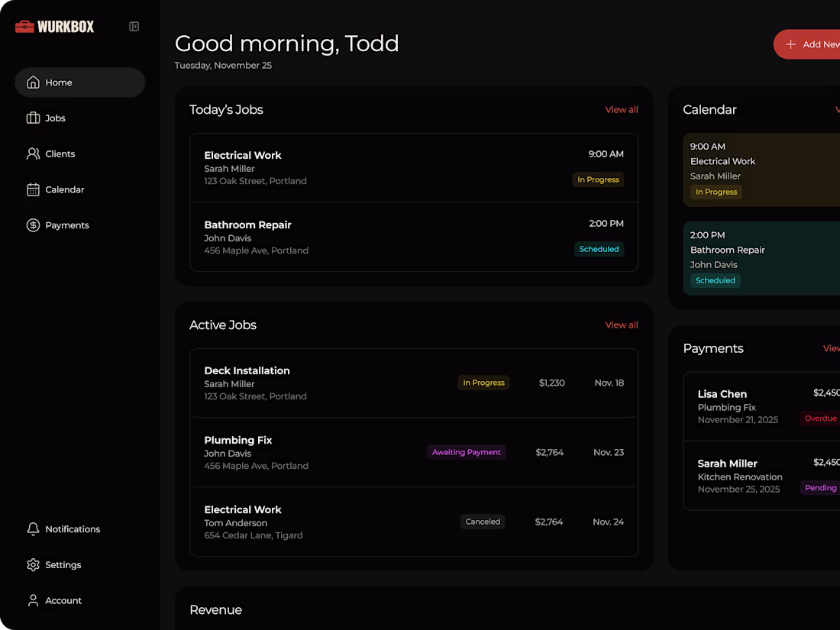Viewport: 840px width, 630px height.
Task: Click the Revenue section heading
Action: [216, 609]
